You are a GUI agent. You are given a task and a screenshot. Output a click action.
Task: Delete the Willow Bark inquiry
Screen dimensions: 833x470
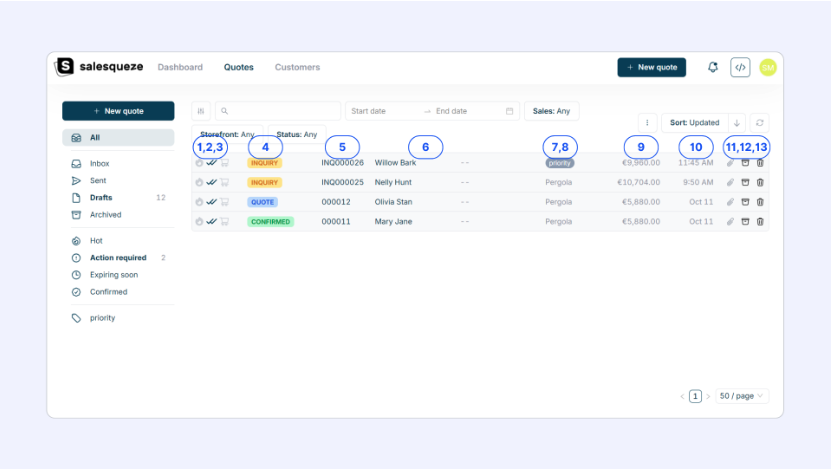click(x=760, y=163)
